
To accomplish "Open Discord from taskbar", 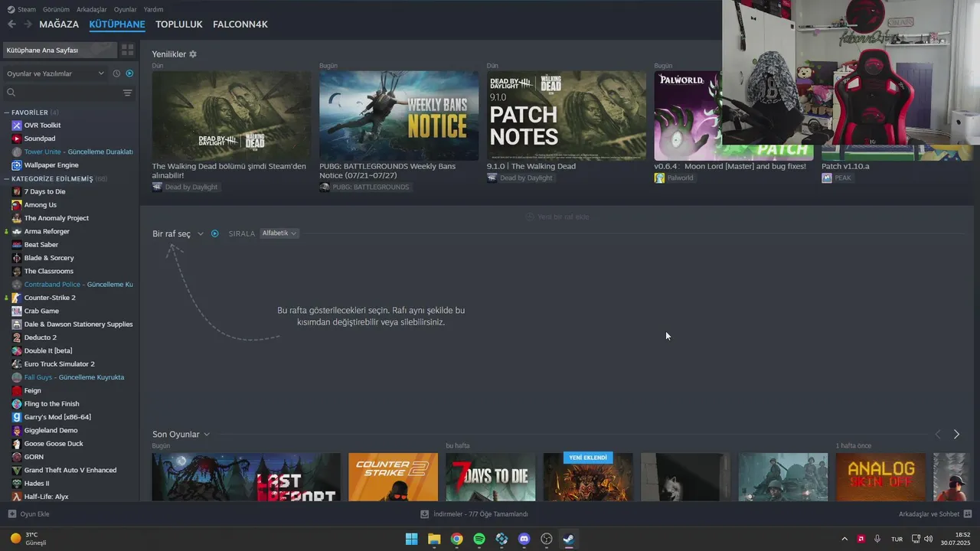I will [524, 539].
